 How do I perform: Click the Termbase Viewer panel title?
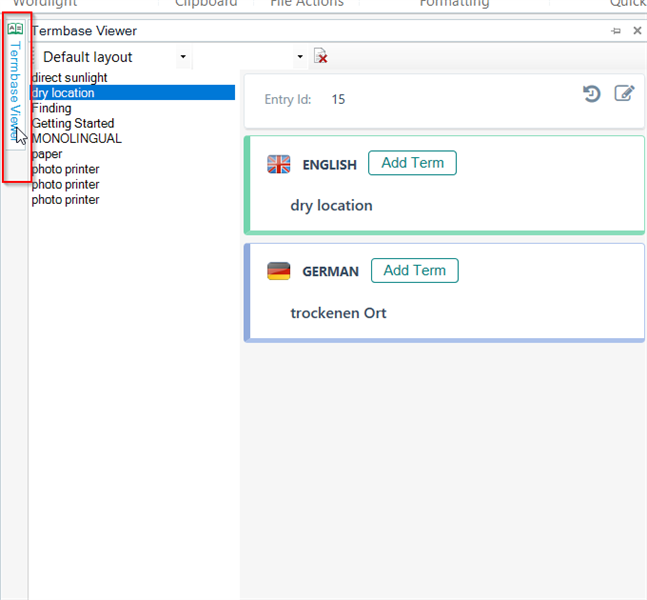pos(84,31)
